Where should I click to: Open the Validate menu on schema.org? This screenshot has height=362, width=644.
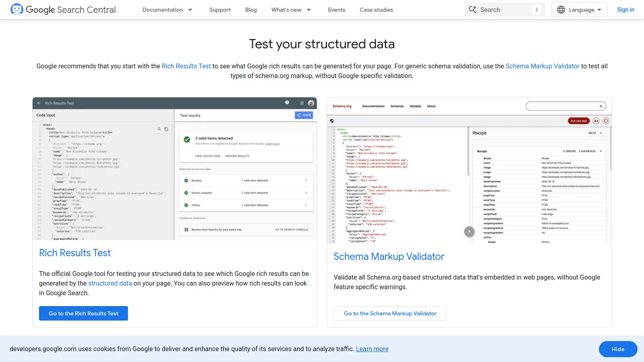point(415,106)
